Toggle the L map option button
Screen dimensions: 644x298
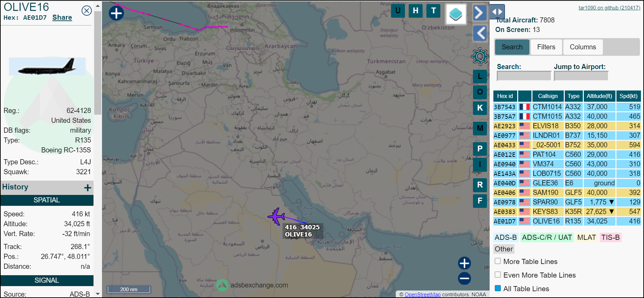[x=480, y=77]
